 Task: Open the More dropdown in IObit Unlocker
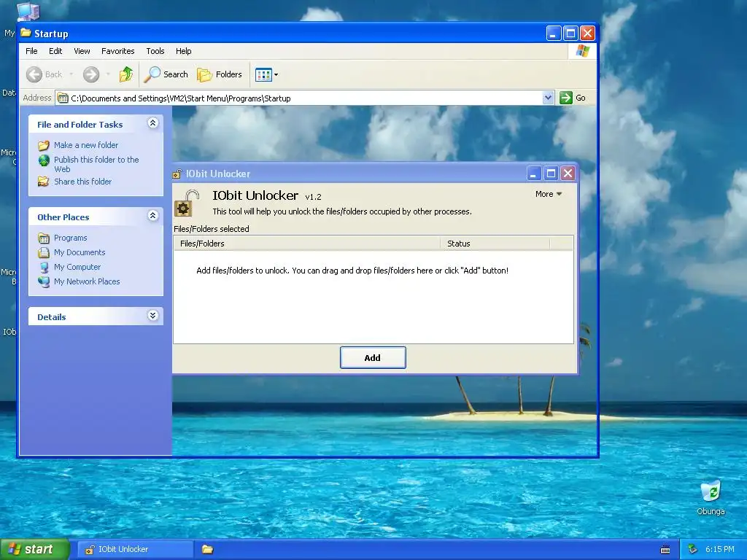click(549, 194)
